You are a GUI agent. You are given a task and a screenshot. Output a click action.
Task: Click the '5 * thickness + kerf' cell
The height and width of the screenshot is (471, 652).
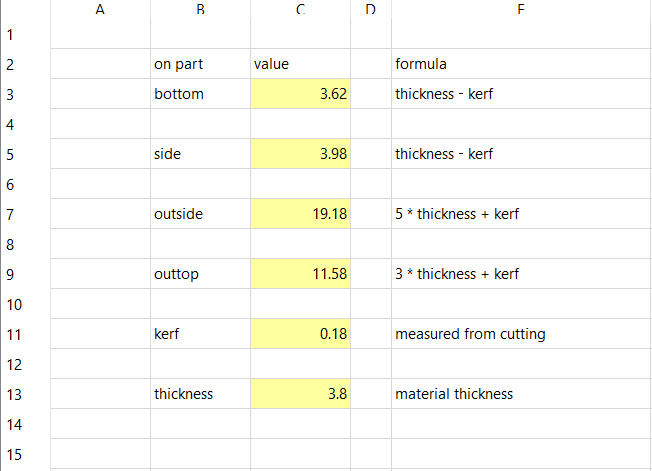pyautogui.click(x=520, y=214)
